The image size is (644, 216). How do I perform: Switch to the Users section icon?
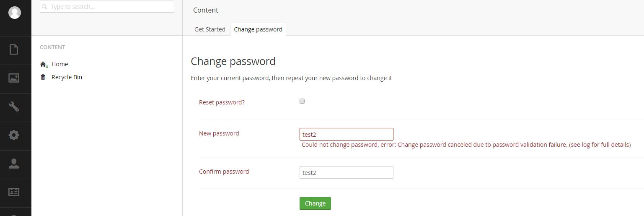[14, 164]
